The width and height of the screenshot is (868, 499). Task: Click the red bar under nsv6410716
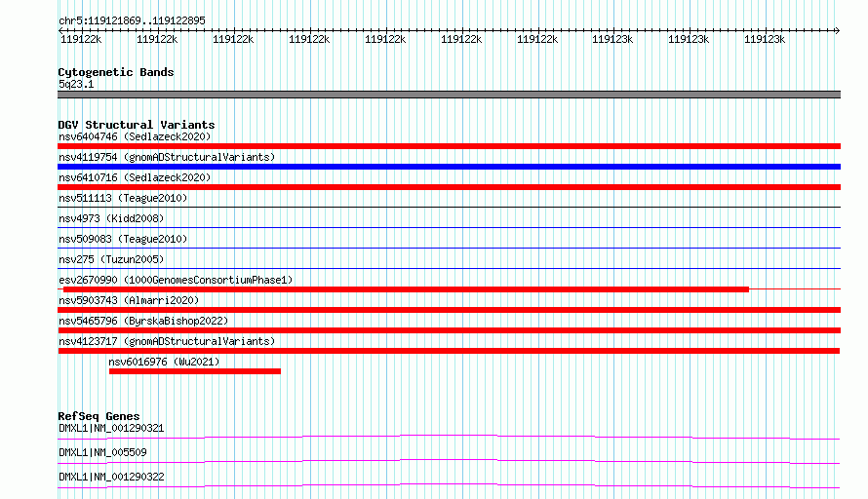tap(449, 187)
